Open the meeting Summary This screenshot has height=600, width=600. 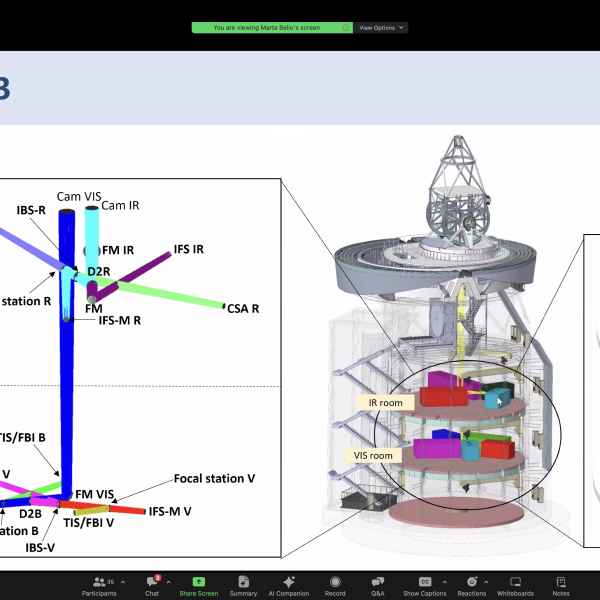(x=243, y=585)
